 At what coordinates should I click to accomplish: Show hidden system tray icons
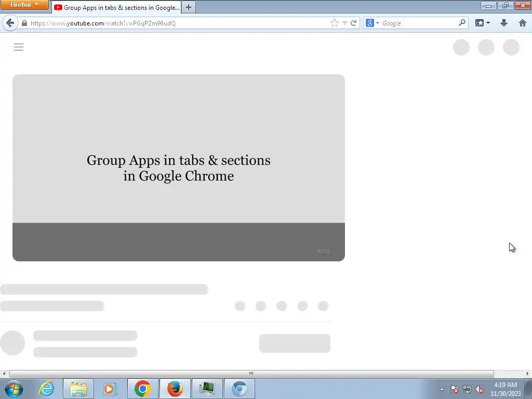442,389
